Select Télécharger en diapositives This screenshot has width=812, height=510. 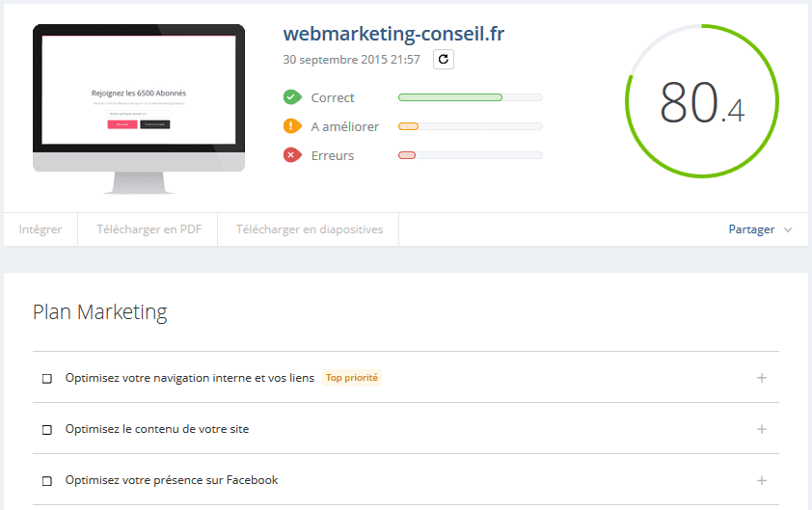(x=310, y=229)
